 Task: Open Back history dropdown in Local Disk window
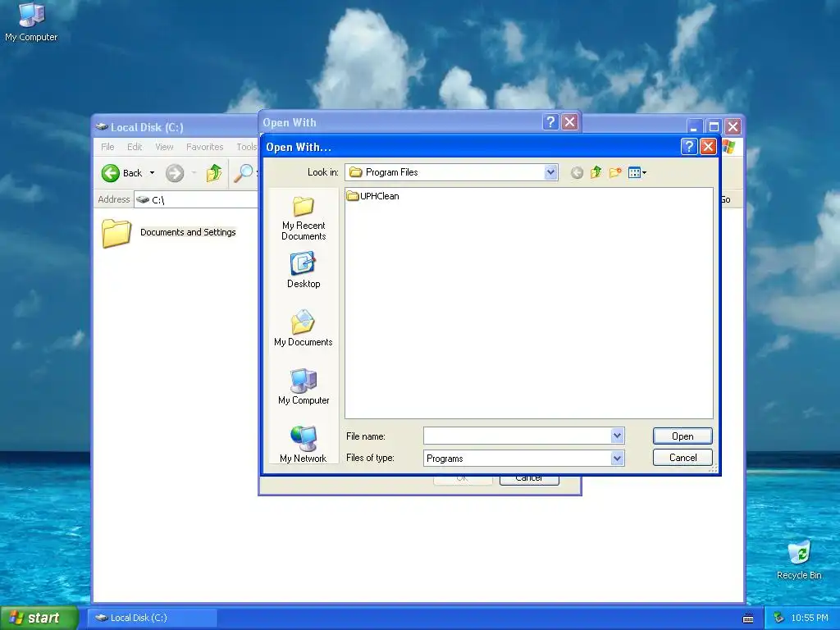tap(152, 173)
